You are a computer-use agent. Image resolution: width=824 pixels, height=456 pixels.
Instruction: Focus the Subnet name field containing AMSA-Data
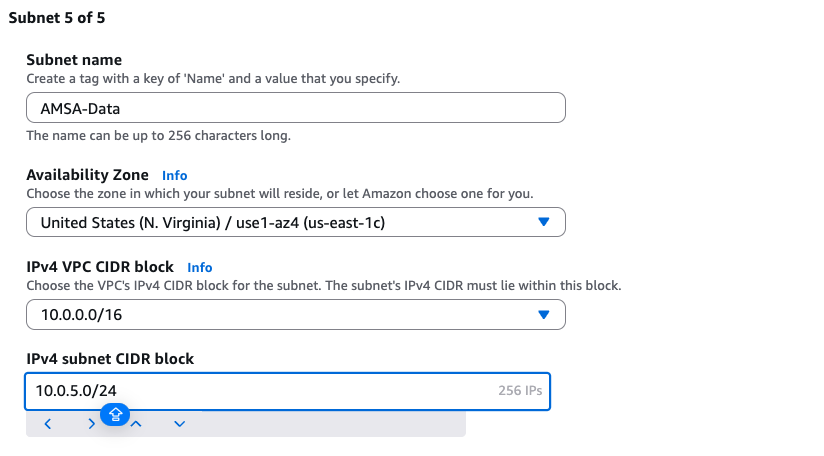295,109
